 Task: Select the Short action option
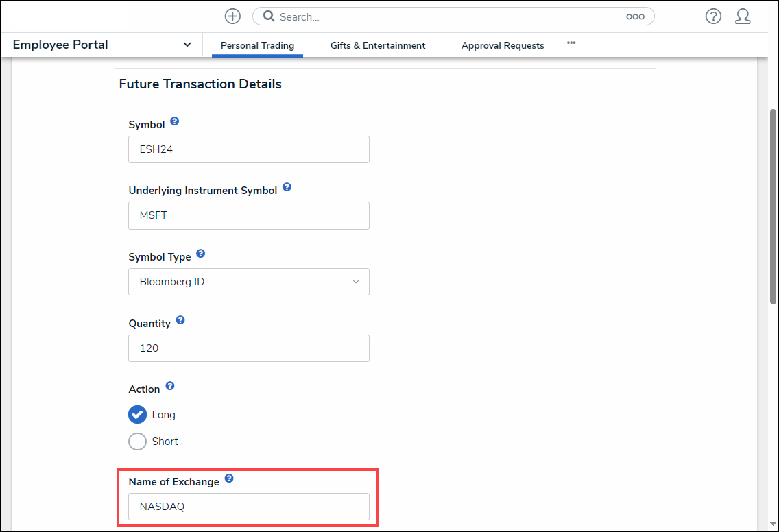tap(138, 442)
